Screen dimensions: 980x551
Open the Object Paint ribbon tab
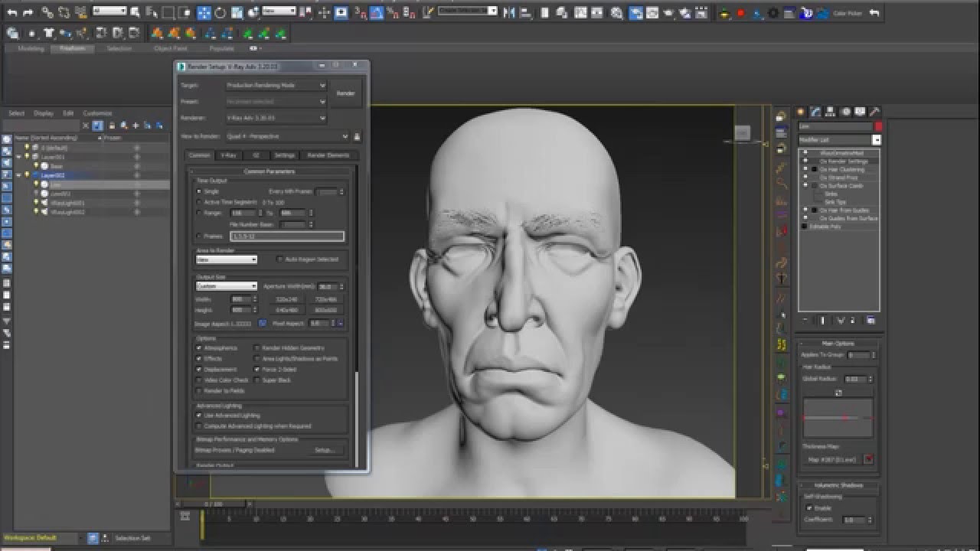(170, 48)
